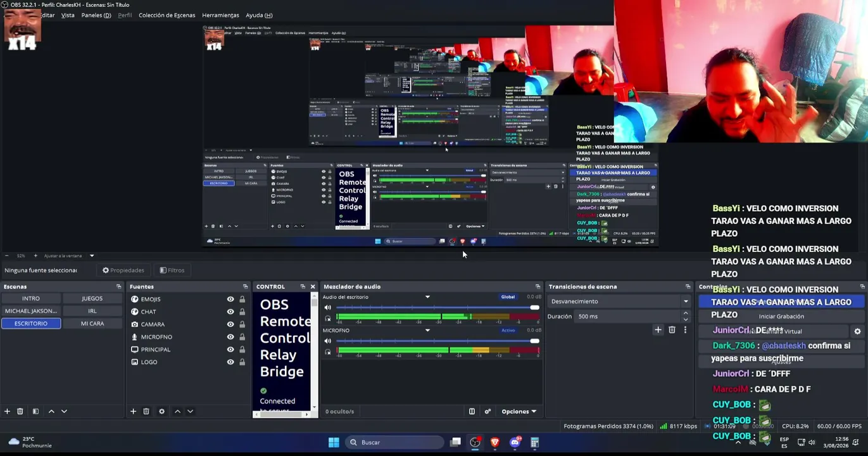Hide the MICROFNO source with its eye icon

230,337
